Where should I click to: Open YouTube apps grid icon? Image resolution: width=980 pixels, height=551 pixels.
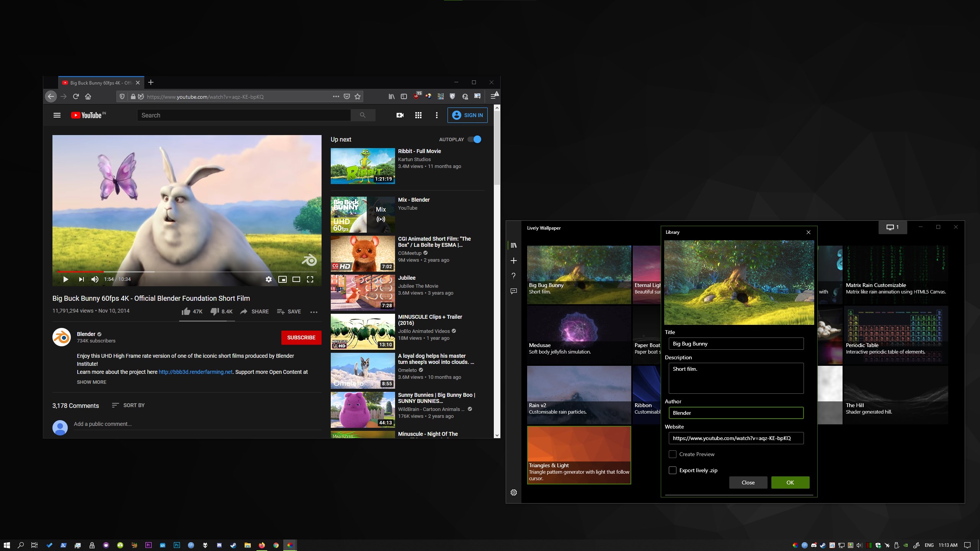(x=418, y=115)
